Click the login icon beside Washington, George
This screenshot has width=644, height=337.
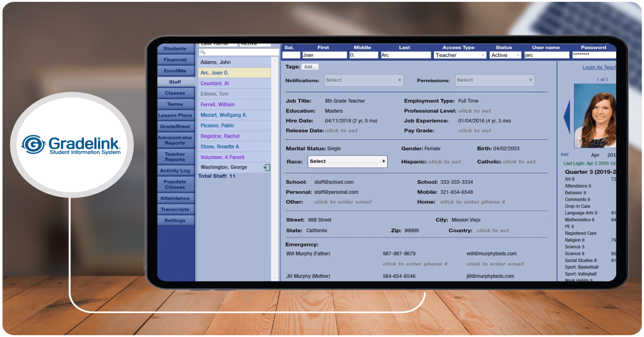267,167
